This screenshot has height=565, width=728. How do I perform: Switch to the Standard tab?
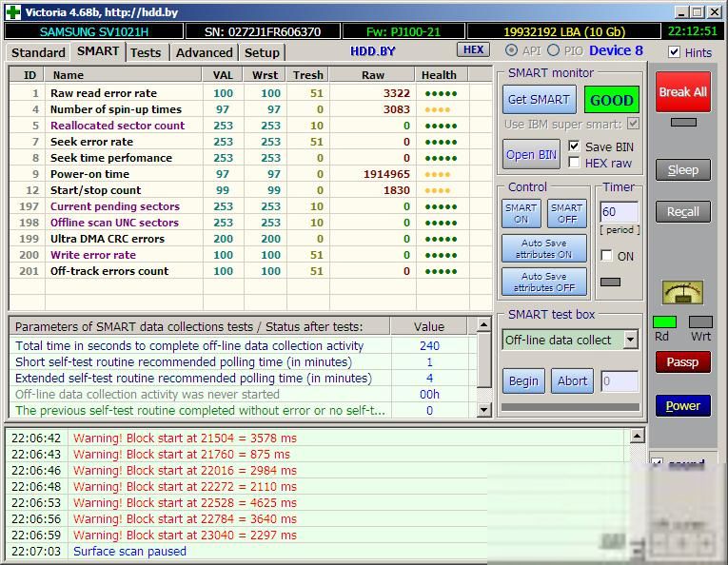38,52
